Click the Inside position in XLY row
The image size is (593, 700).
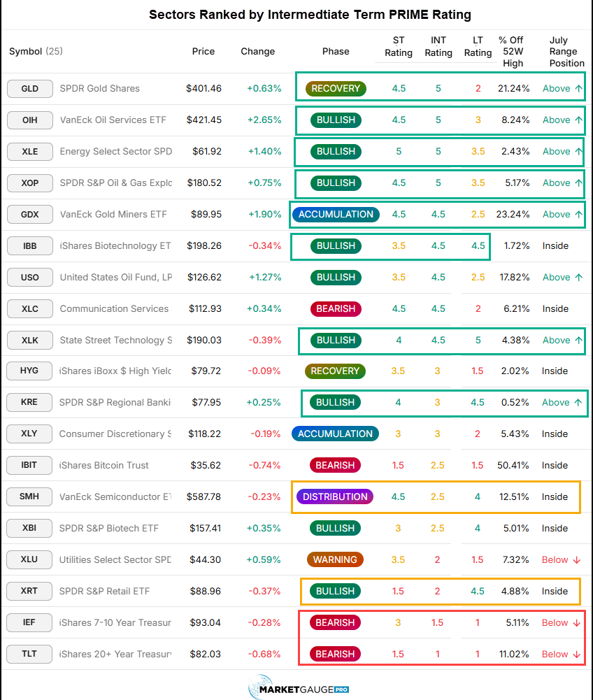tap(555, 434)
